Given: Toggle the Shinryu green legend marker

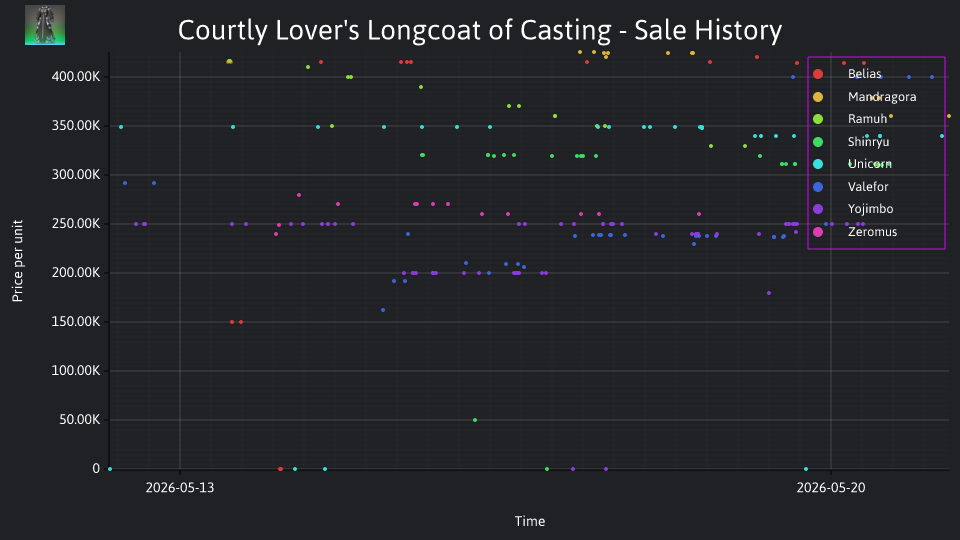Looking at the screenshot, I should (817, 141).
